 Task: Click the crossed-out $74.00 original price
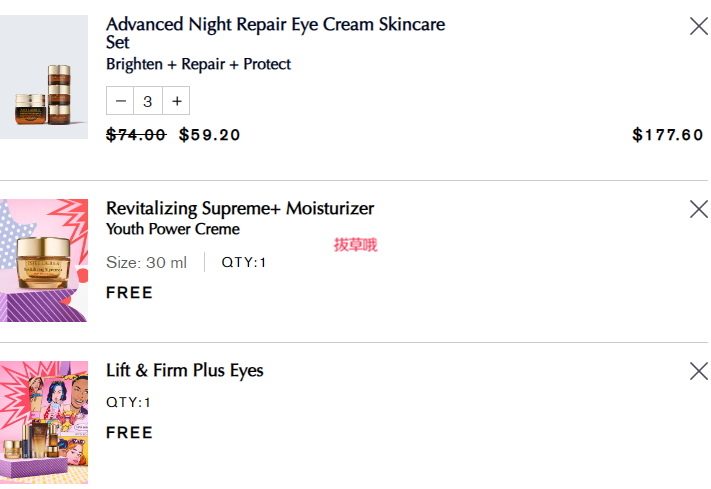click(136, 135)
